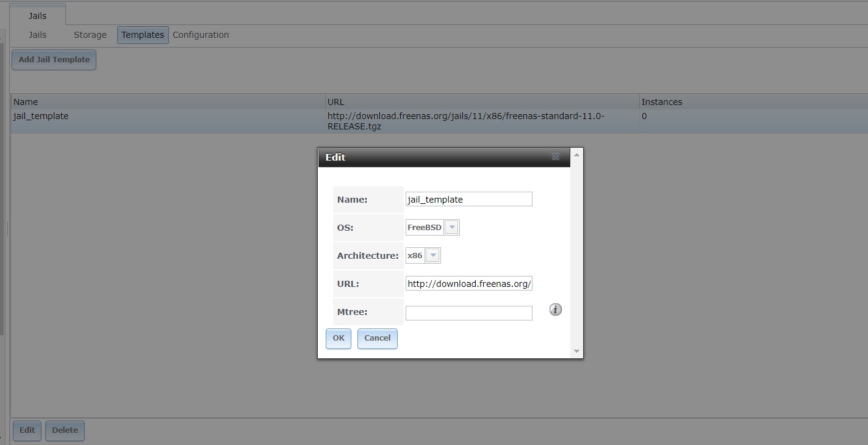Focus the Name input field
The height and width of the screenshot is (445, 868).
click(468, 199)
